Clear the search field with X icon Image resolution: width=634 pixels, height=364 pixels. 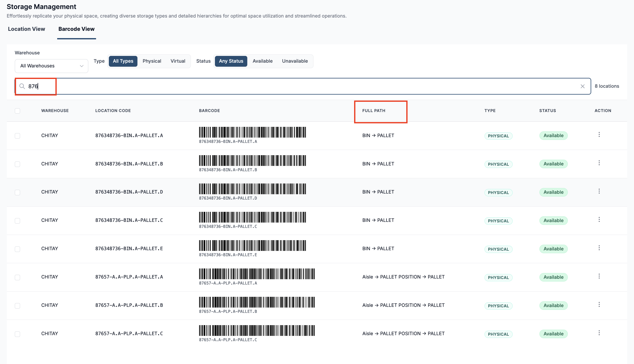(x=582, y=86)
